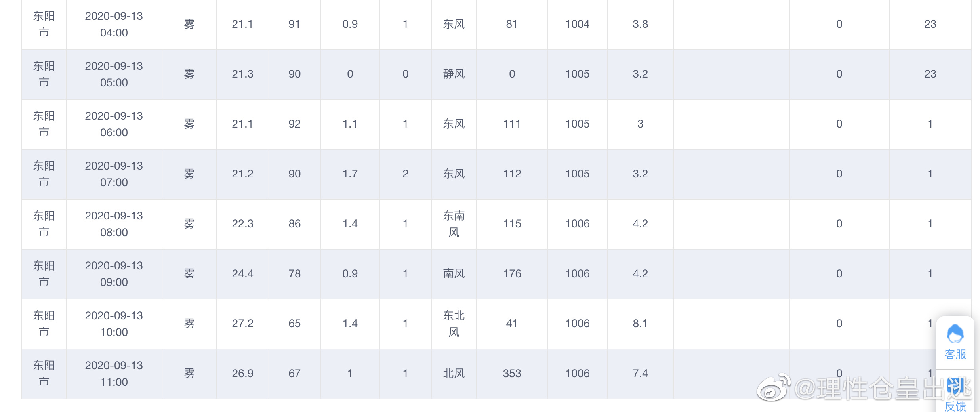Select the 2020-09-13 11:00 timestamp cell
Viewport: 980px width, 412px height.
114,374
